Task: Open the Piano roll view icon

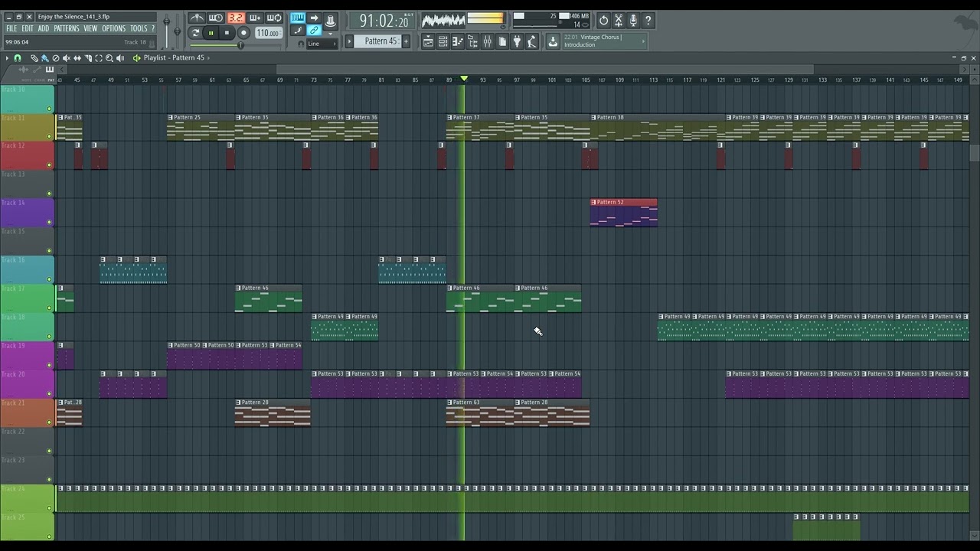Action: pyautogui.click(x=458, y=42)
